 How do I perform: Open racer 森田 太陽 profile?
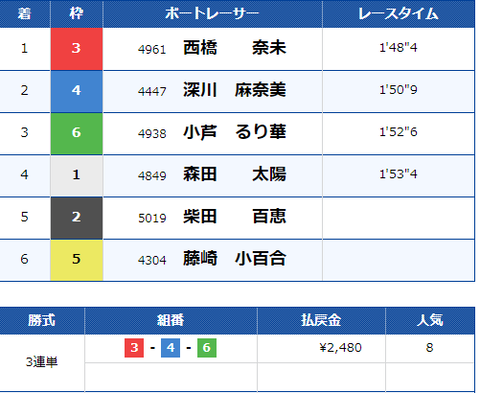click(x=235, y=174)
